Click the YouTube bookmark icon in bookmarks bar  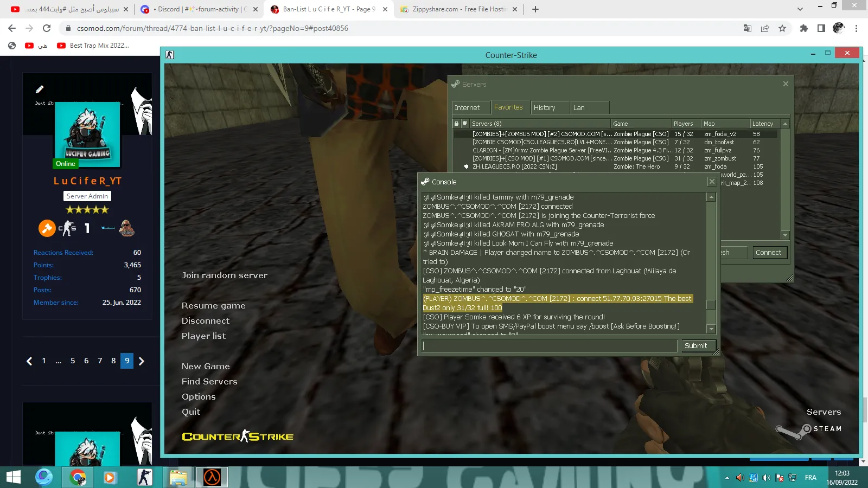(x=29, y=46)
